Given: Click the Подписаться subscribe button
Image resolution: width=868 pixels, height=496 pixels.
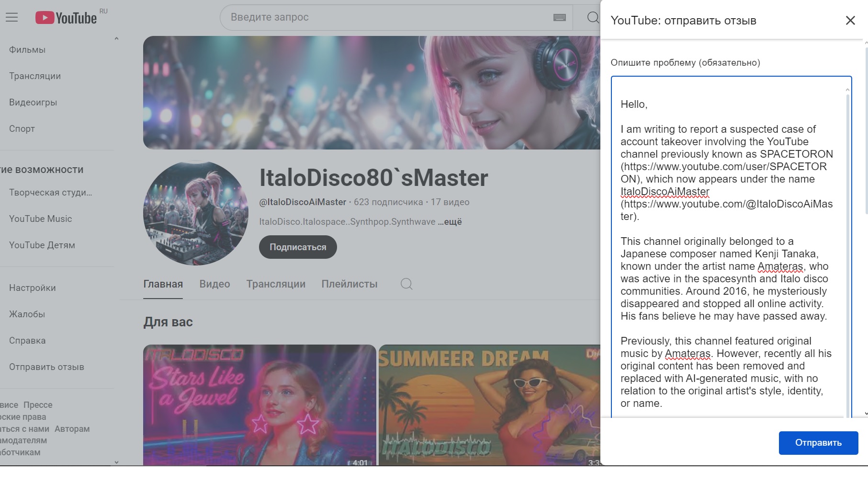Looking at the screenshot, I should (x=298, y=247).
